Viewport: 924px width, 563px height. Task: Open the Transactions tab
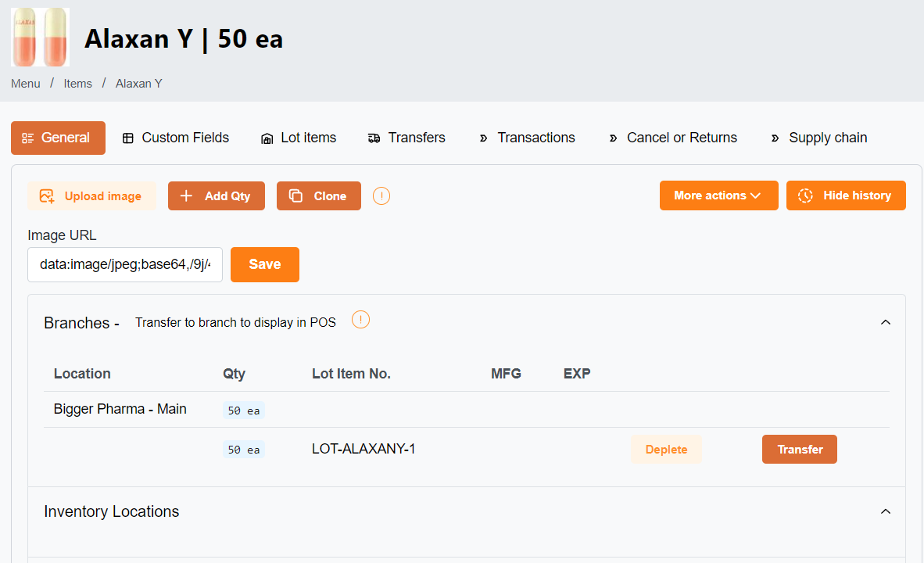[x=527, y=138]
